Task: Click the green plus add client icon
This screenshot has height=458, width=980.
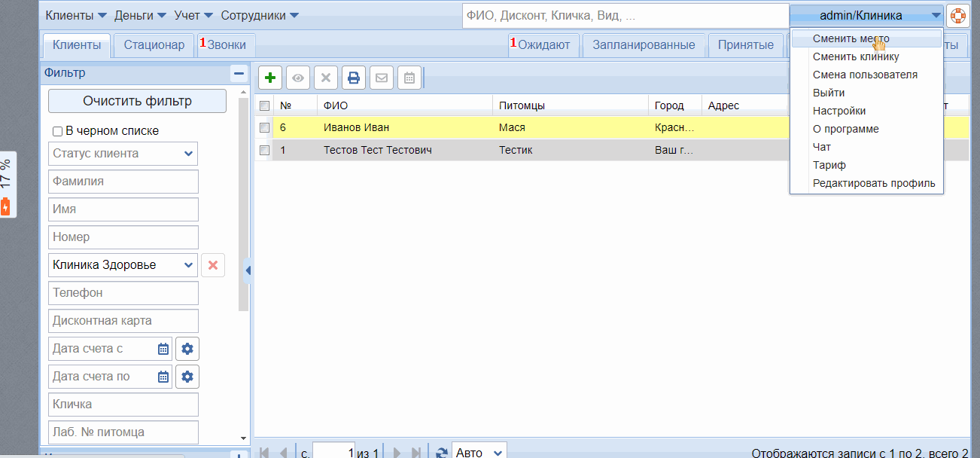Action: [x=270, y=78]
